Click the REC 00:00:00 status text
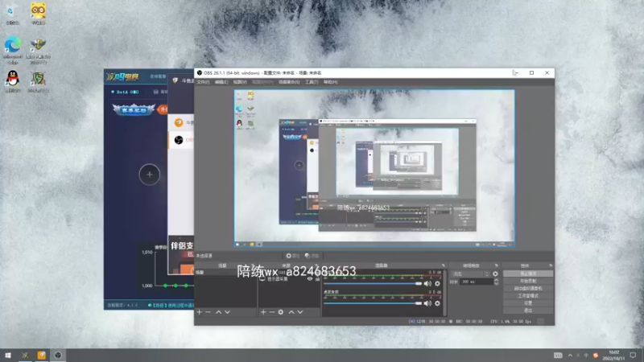 coord(469,322)
